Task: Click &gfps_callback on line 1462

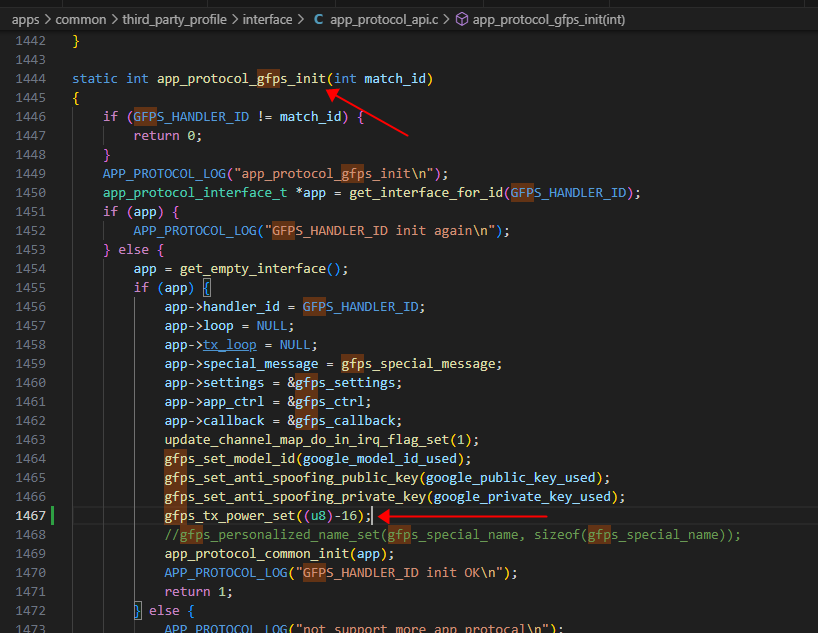Action: 341,421
